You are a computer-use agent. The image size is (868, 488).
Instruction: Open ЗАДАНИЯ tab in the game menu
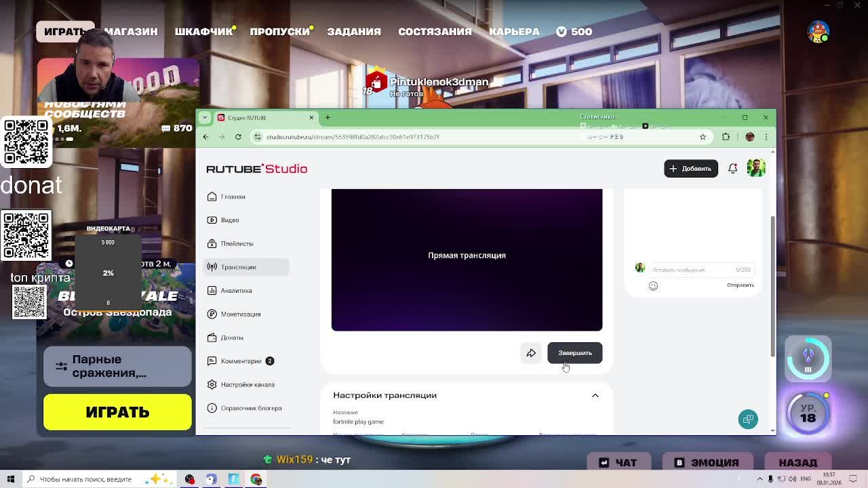354,32
